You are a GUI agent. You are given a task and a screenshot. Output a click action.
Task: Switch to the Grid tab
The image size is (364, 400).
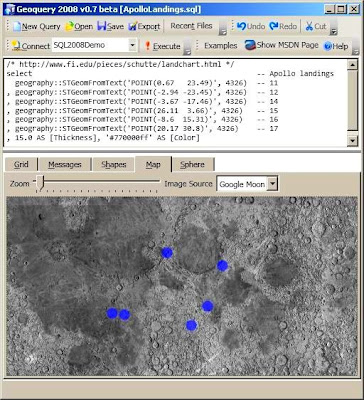point(21,164)
